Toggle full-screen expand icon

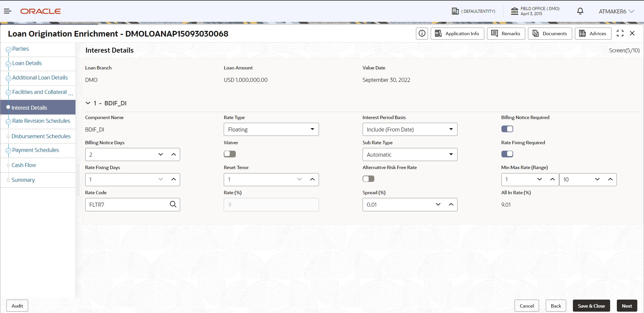(x=620, y=33)
